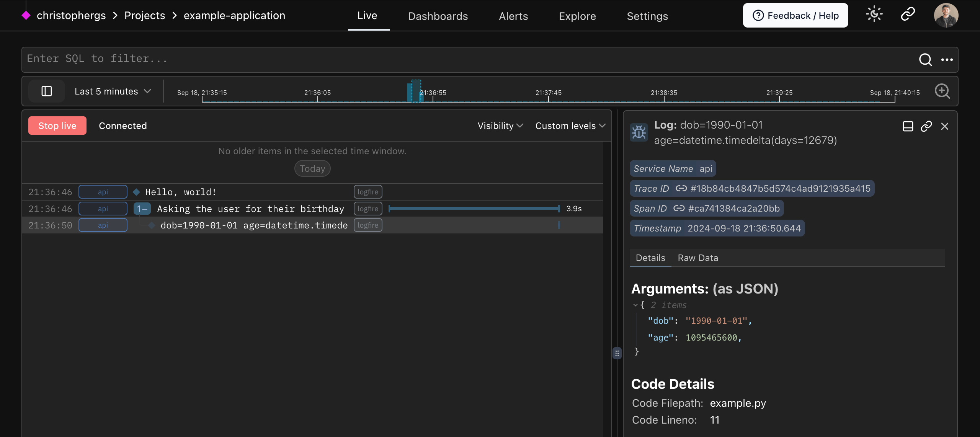The image size is (980, 437).
Task: Open the Custom levels dropdown
Action: click(570, 126)
